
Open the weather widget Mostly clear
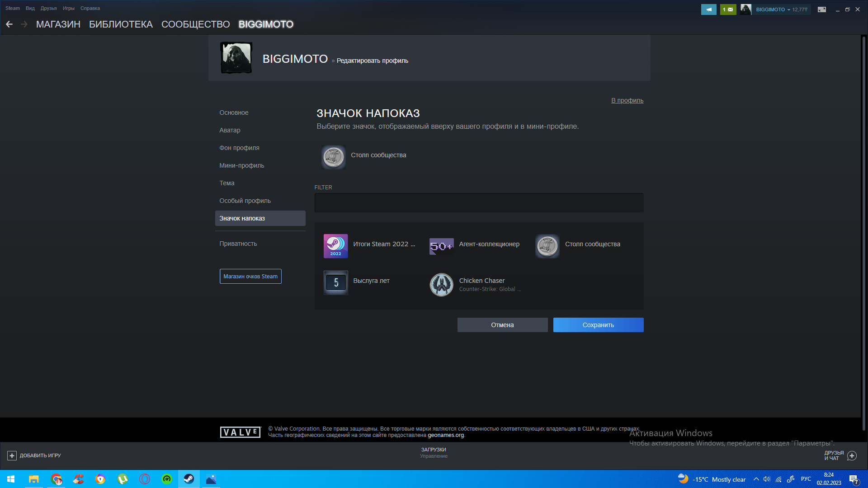click(x=712, y=479)
